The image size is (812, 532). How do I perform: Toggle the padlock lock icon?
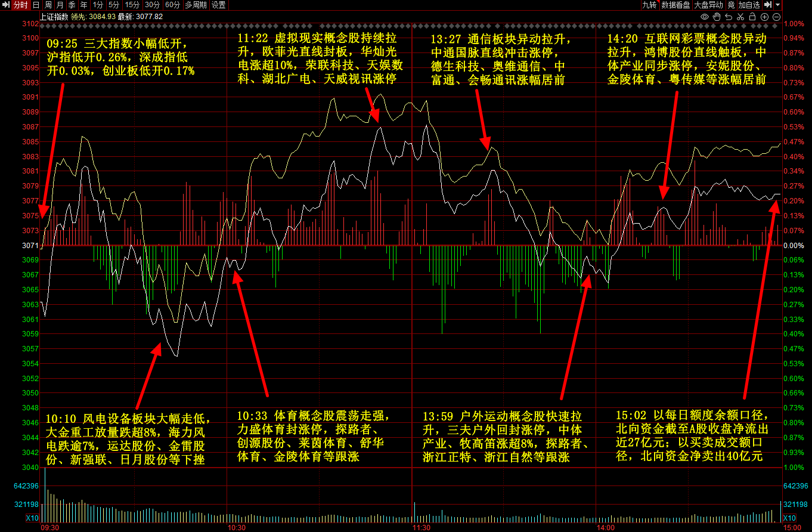click(x=752, y=17)
